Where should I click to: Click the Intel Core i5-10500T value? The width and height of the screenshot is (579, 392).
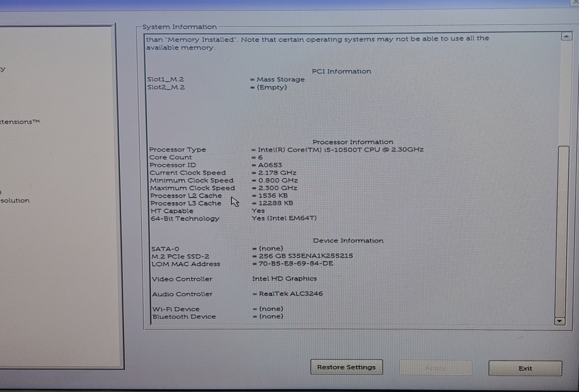tap(340, 150)
